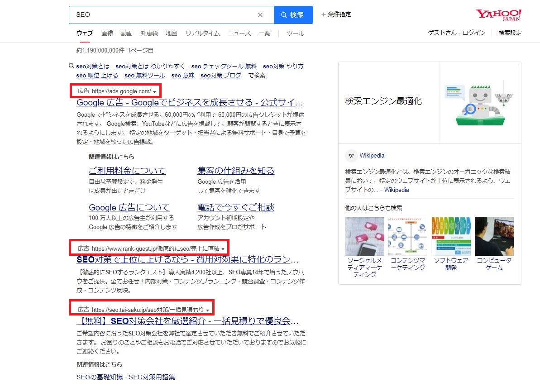The height and width of the screenshot is (392, 540).
Task: Click the Yahoo! JAPAN logo
Action: [498, 15]
